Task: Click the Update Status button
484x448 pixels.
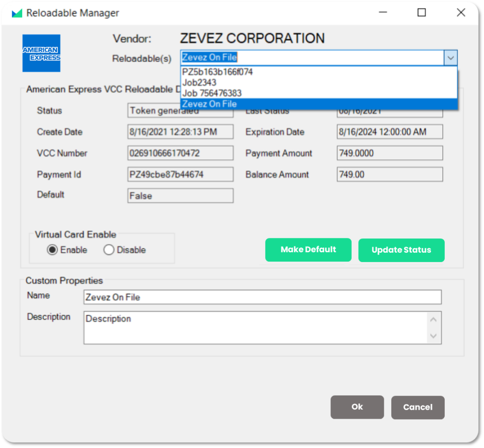Action: pos(401,250)
